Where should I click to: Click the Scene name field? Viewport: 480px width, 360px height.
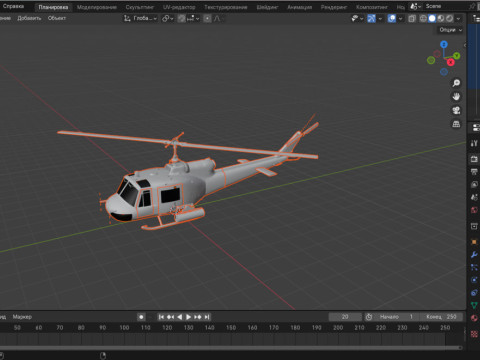[445, 6]
